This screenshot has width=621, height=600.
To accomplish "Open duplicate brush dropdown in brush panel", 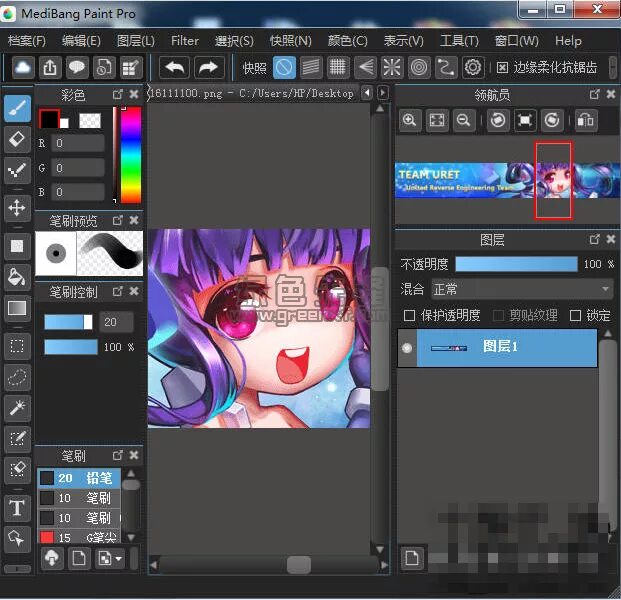I will tap(110, 558).
